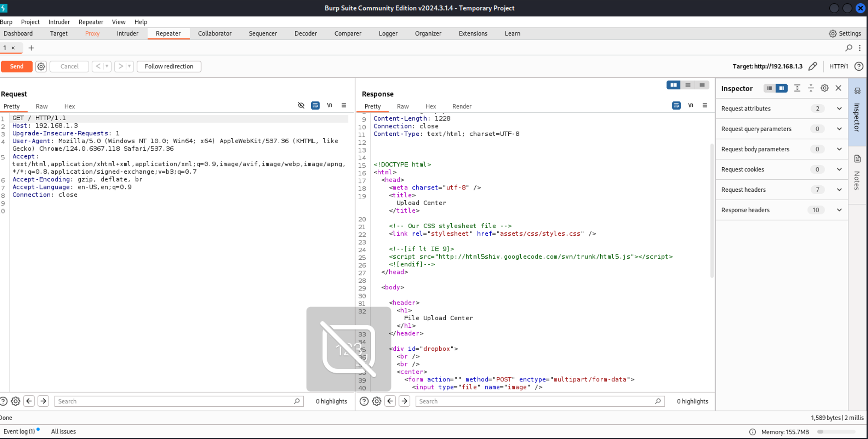The height and width of the screenshot is (439, 868).
Task: Click Follow redirection button
Action: pyautogui.click(x=169, y=66)
